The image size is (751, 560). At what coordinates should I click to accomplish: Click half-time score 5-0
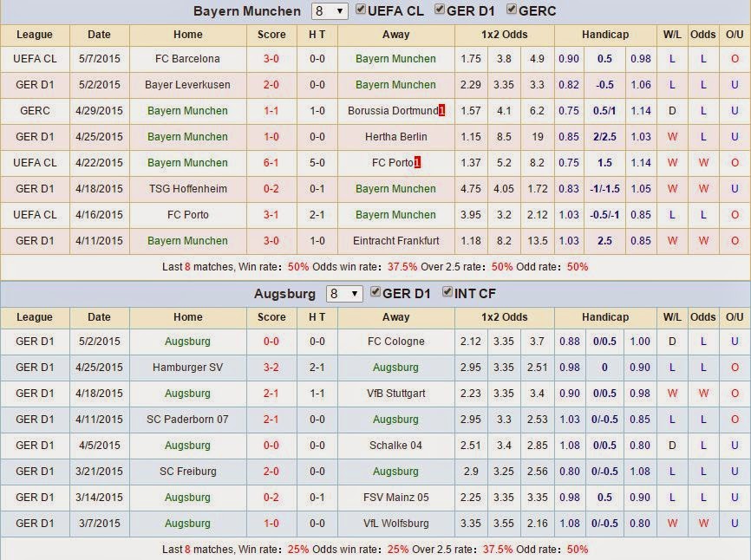point(317,163)
